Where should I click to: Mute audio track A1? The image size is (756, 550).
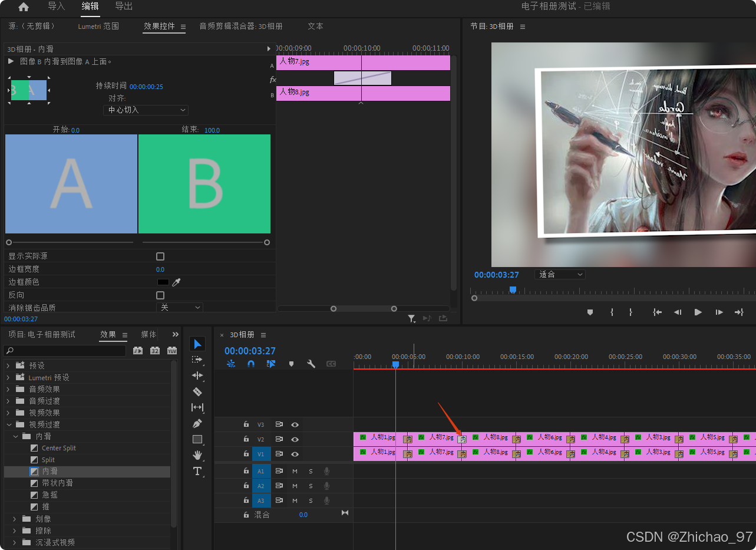pos(295,470)
